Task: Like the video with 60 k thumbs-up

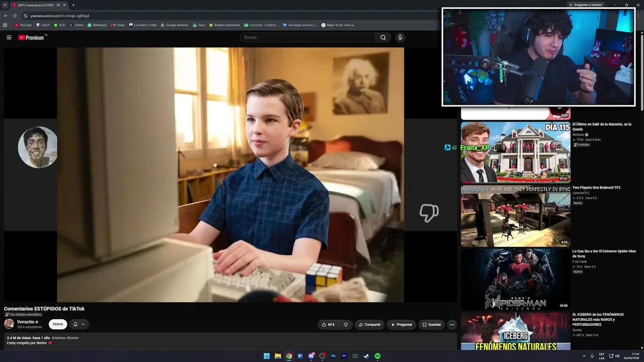Action: click(328, 325)
